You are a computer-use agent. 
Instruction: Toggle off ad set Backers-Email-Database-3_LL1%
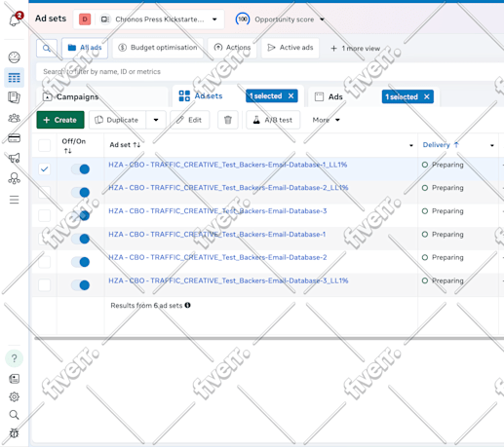pos(80,285)
